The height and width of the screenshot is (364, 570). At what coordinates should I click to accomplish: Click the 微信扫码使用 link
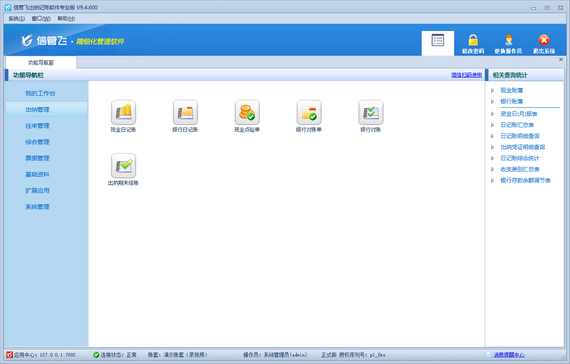point(466,75)
